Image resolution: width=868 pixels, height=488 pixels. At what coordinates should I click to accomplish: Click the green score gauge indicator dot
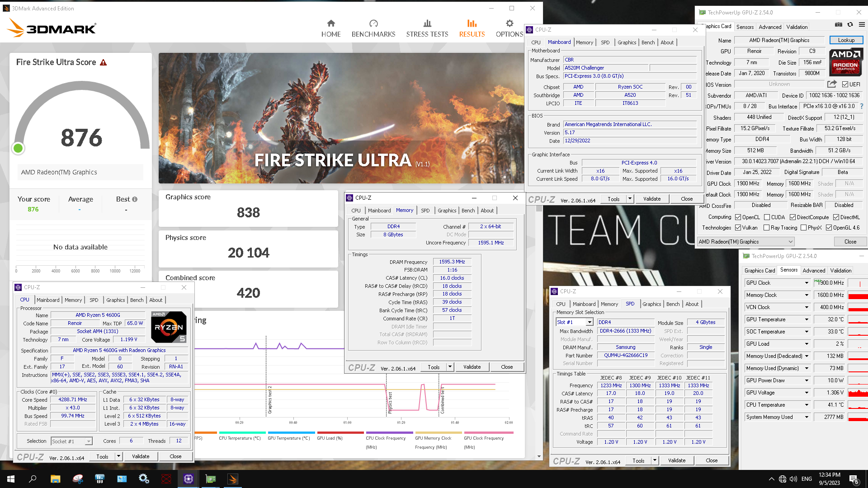[x=18, y=148]
